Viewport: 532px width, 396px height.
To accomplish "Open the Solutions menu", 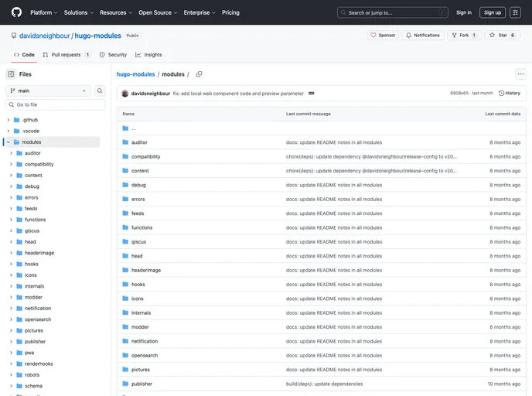I will point(78,12).
